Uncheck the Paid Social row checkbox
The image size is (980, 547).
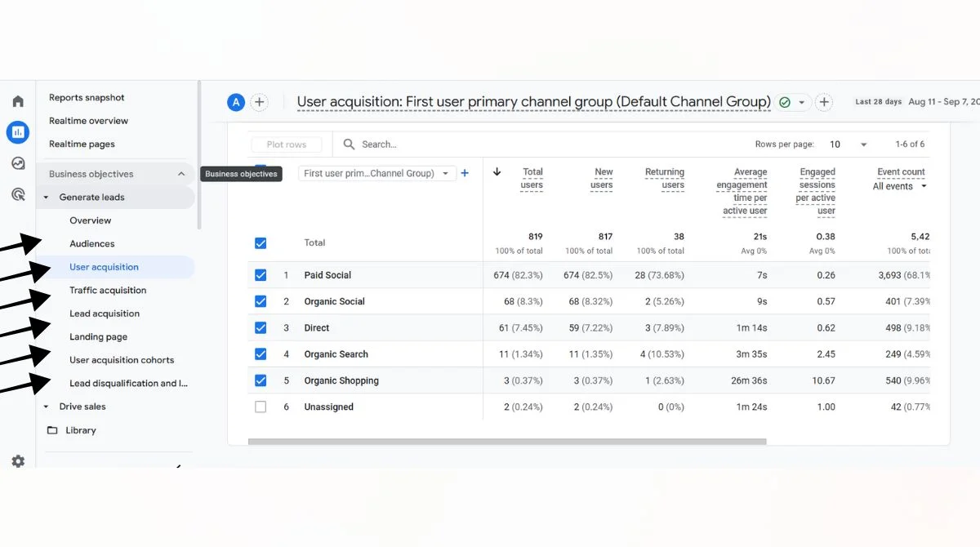261,275
